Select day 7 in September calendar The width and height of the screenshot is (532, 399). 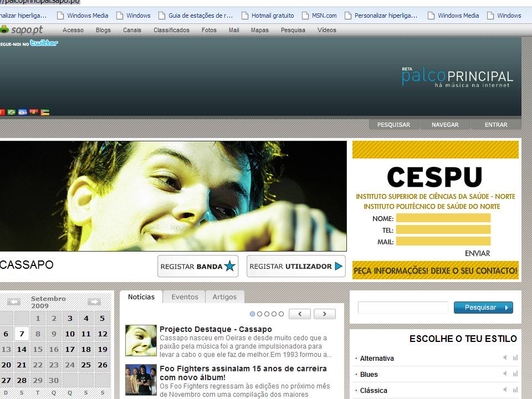(x=22, y=334)
